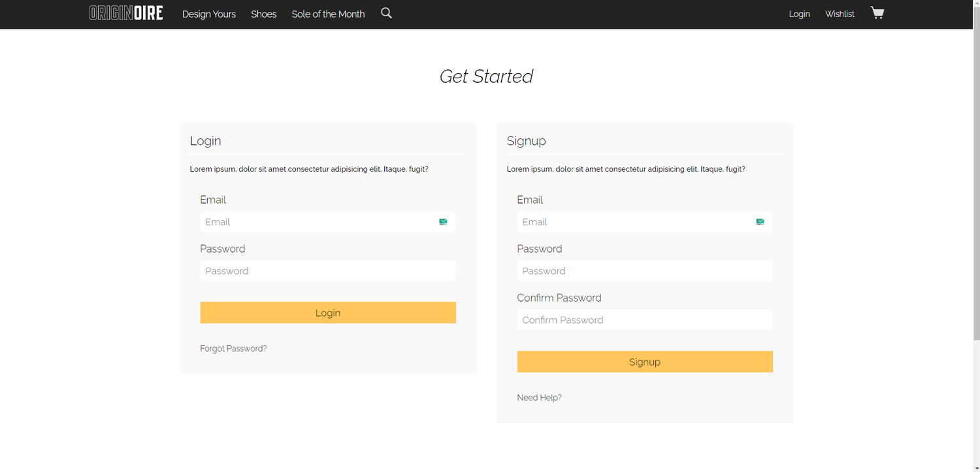Click the yellow Signup button
980x472 pixels.
[x=645, y=362]
